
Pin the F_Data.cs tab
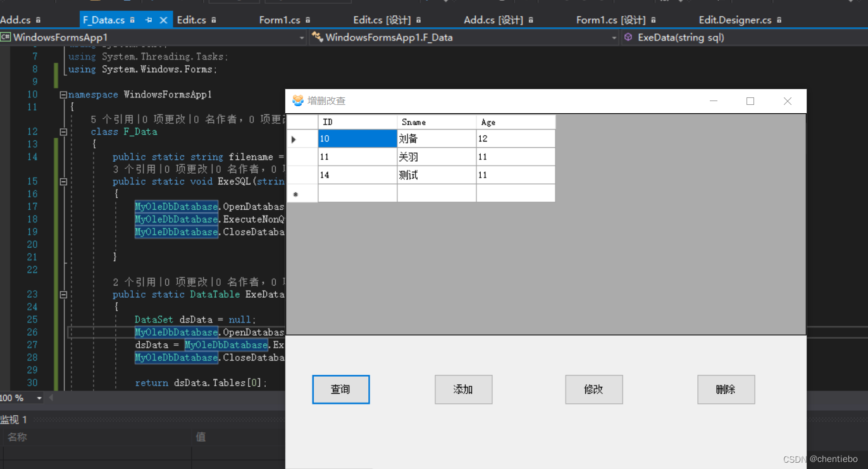point(149,20)
